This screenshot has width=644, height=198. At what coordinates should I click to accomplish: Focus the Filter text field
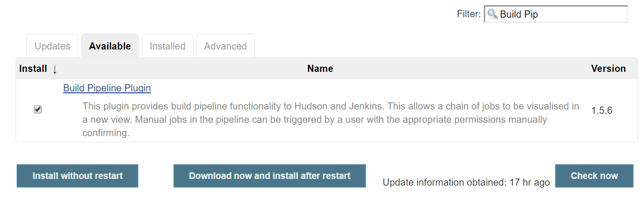pyautogui.click(x=556, y=14)
